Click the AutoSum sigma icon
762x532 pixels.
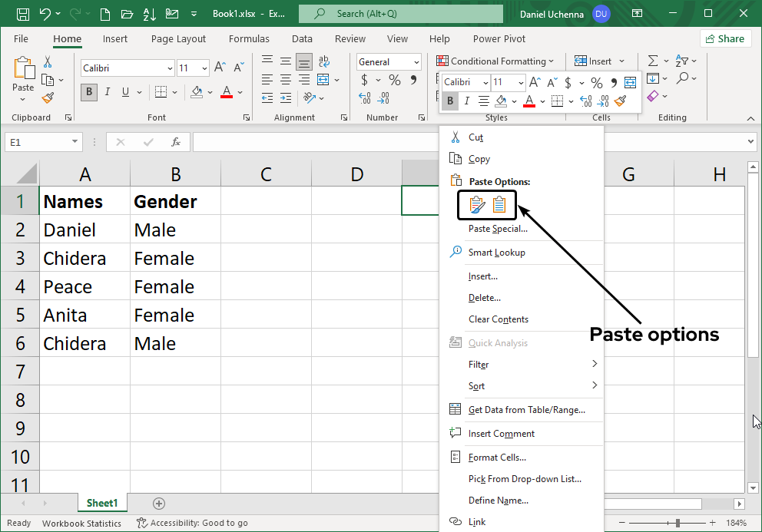pos(653,61)
